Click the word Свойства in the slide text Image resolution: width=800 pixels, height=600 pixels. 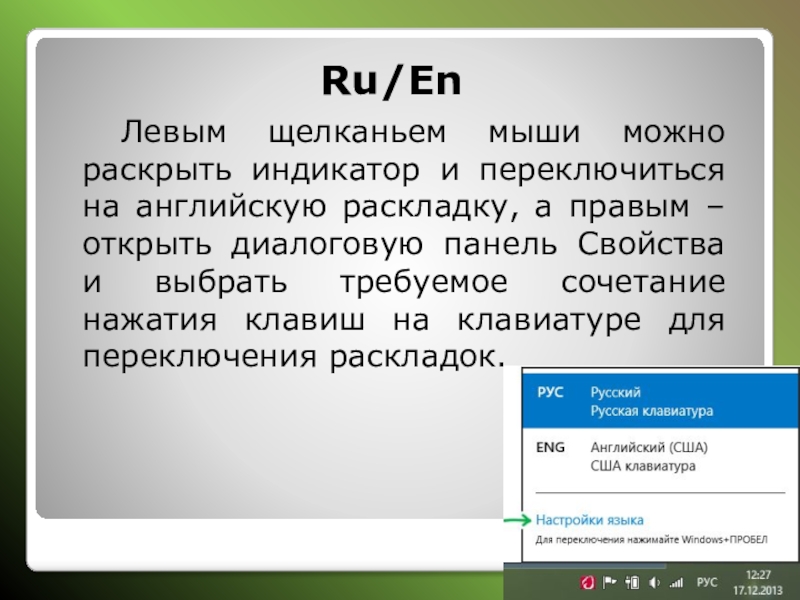click(651, 244)
